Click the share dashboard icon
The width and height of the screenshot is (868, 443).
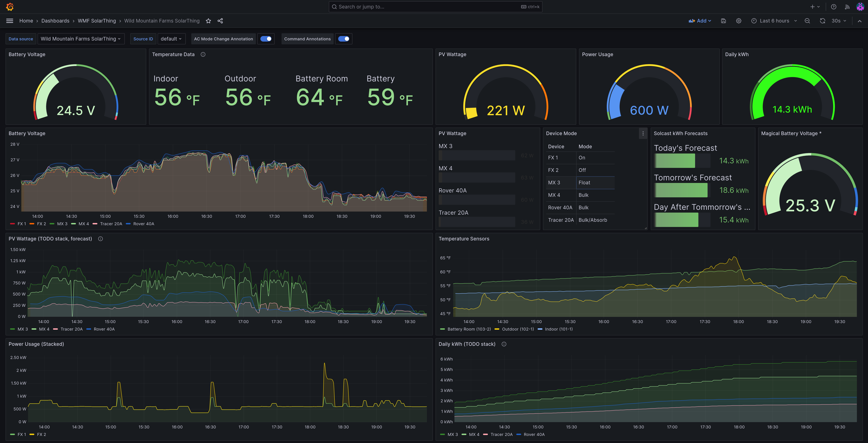[x=220, y=21]
